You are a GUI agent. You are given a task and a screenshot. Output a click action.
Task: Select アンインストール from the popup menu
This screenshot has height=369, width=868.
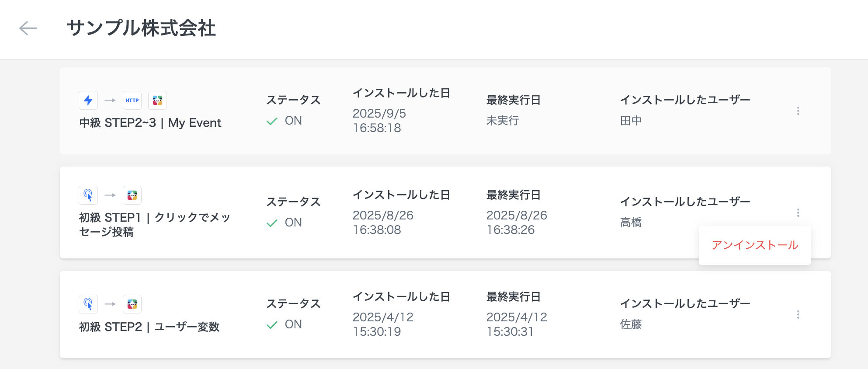(x=755, y=245)
